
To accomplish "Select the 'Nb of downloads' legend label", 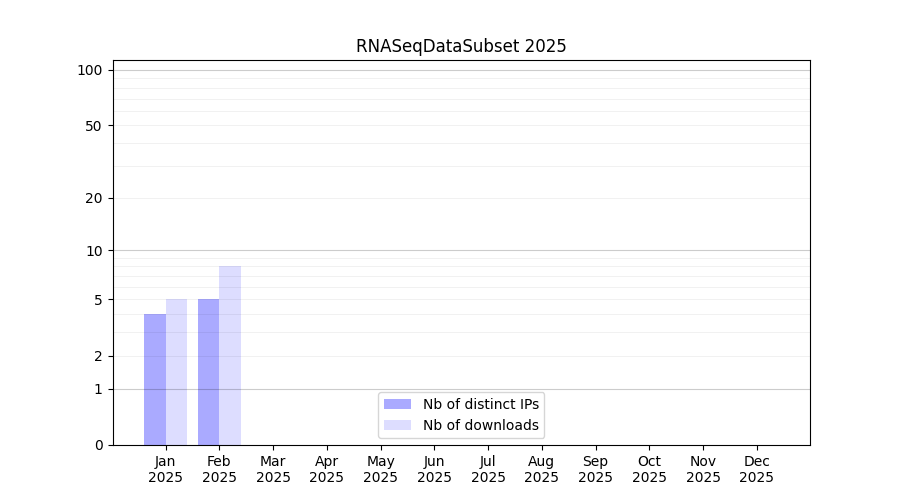I will [x=480, y=425].
